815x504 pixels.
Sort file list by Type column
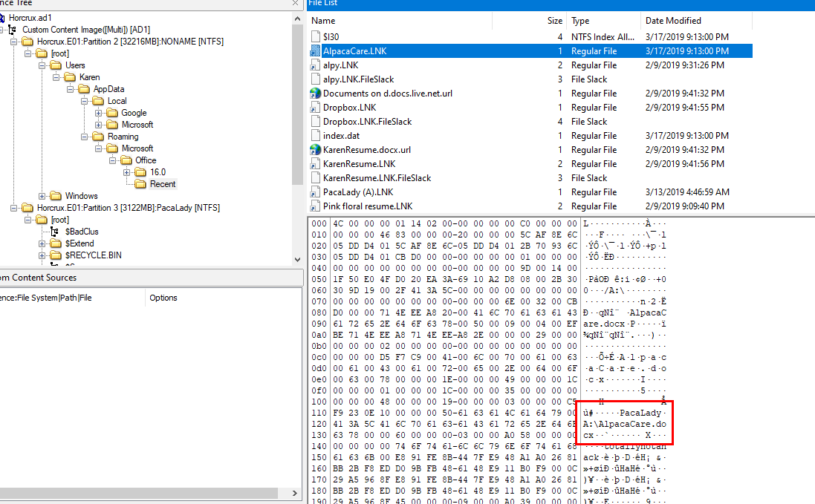coord(603,21)
